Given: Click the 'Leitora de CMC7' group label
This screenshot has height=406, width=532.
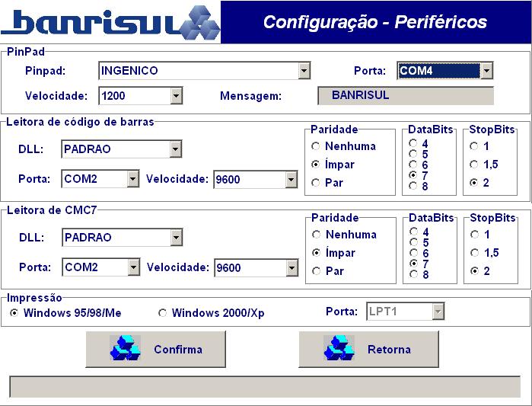Looking at the screenshot, I should [52, 210].
